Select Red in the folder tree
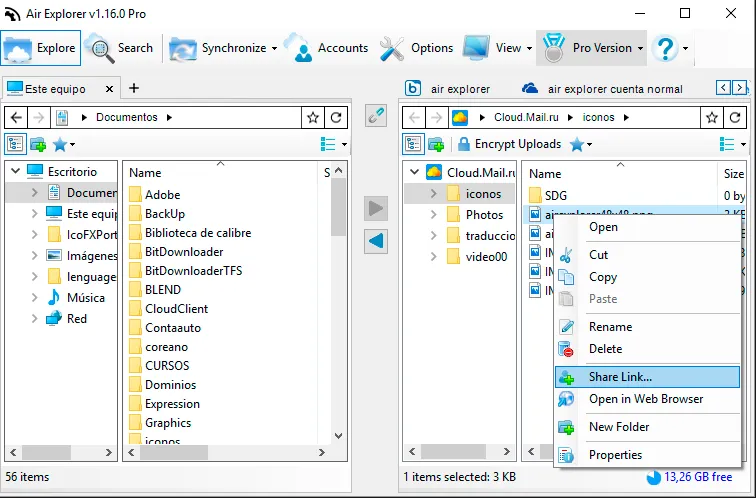This screenshot has width=756, height=498. pyautogui.click(x=77, y=319)
